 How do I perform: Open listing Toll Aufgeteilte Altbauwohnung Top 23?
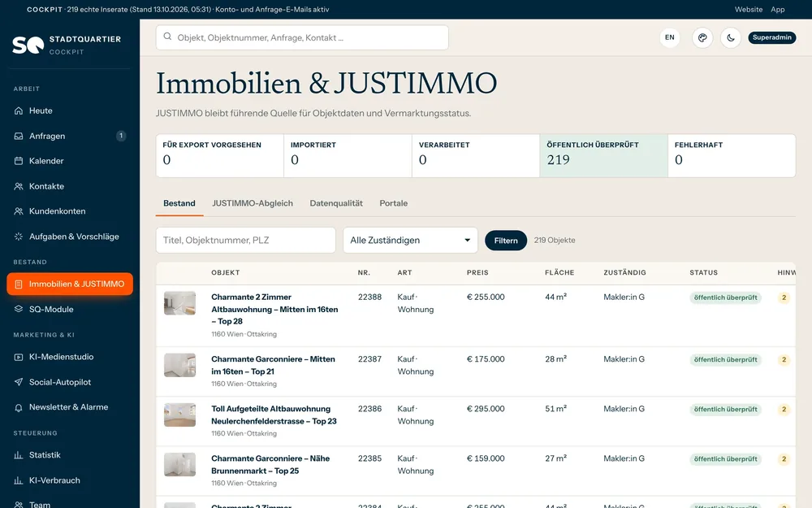tap(274, 415)
